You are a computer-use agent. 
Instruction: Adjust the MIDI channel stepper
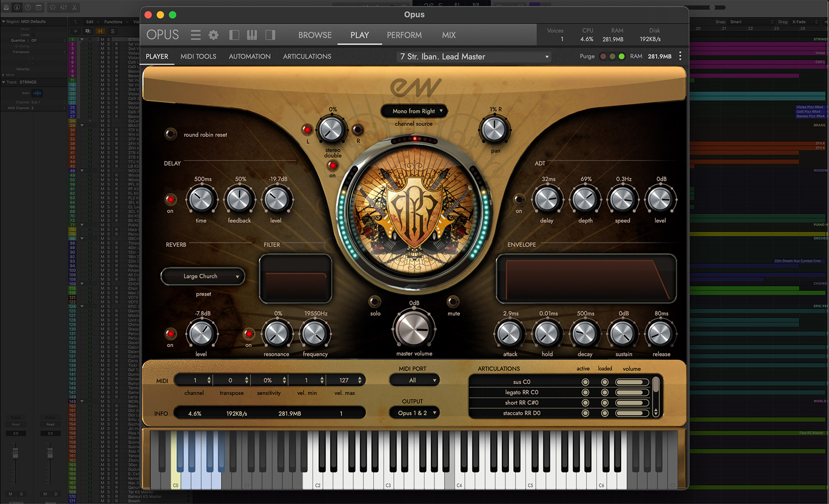click(x=209, y=380)
